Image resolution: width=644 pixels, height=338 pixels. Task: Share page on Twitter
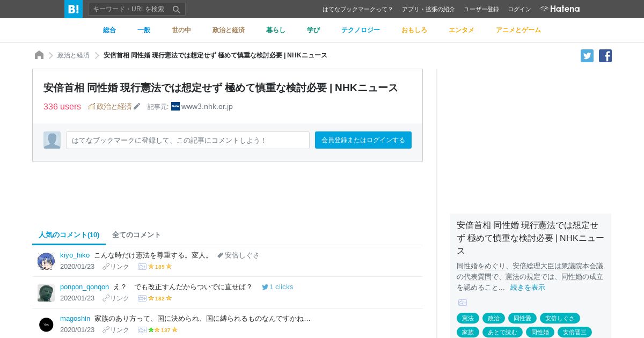pos(587,56)
